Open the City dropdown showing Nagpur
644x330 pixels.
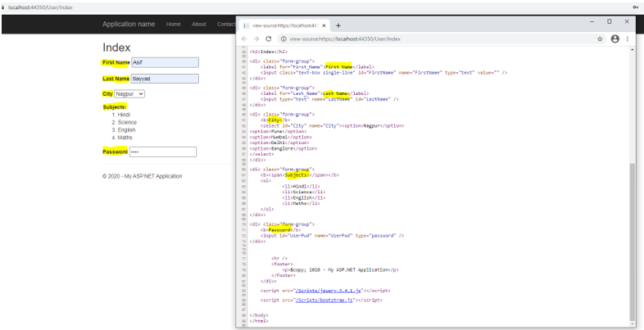pos(129,94)
